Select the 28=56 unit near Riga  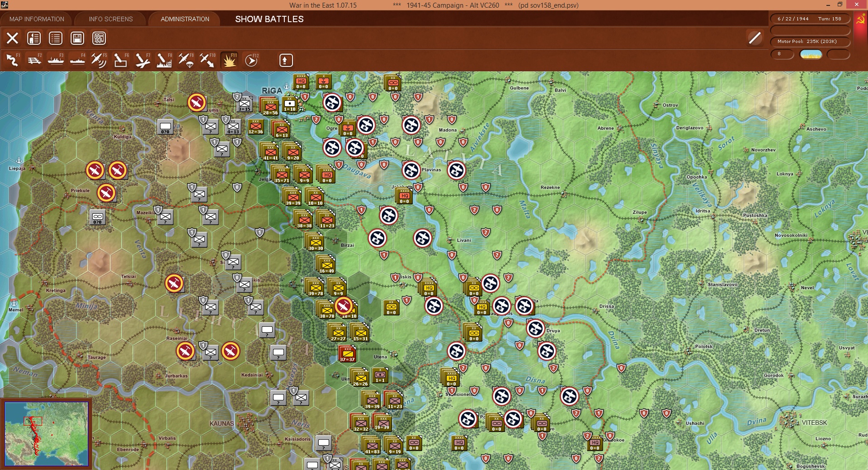[270, 107]
